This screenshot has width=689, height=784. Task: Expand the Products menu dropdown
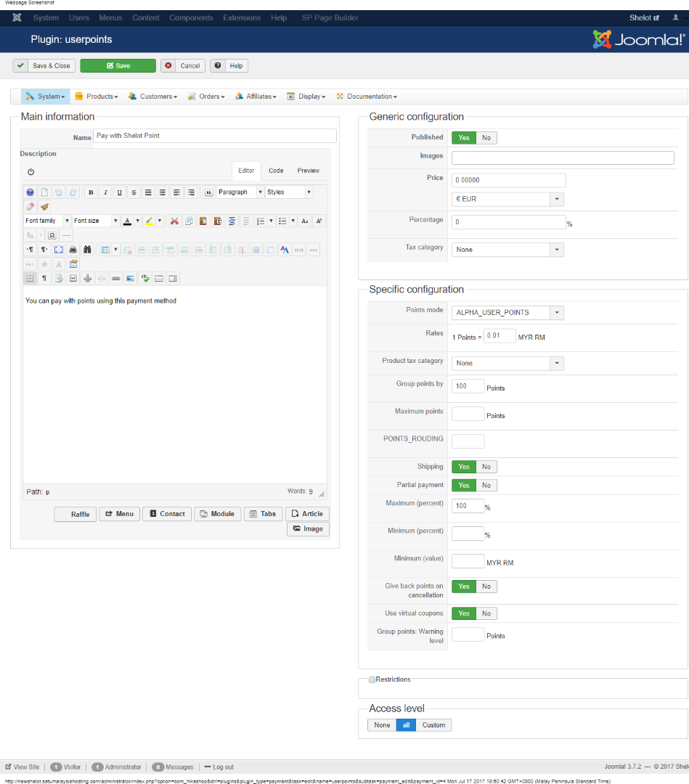click(x=97, y=97)
